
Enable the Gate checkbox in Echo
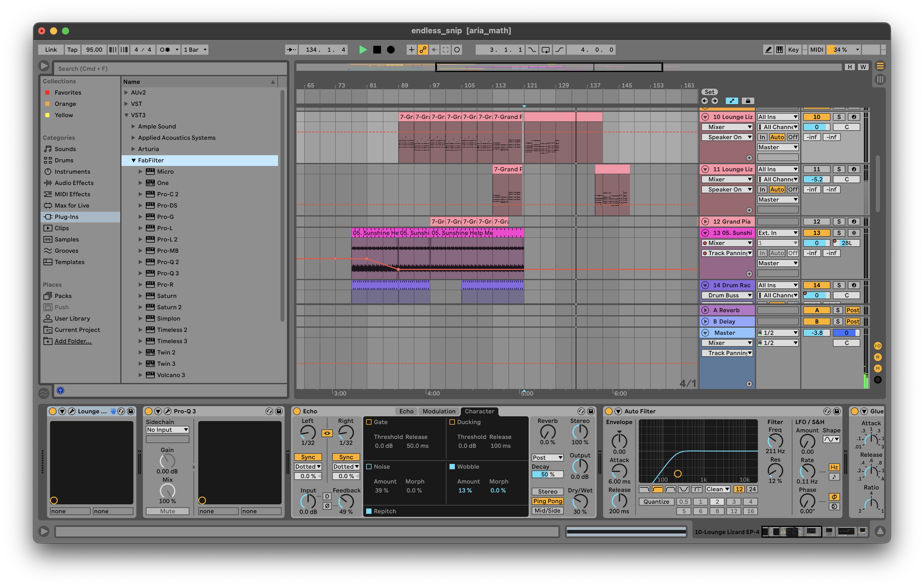pos(369,422)
